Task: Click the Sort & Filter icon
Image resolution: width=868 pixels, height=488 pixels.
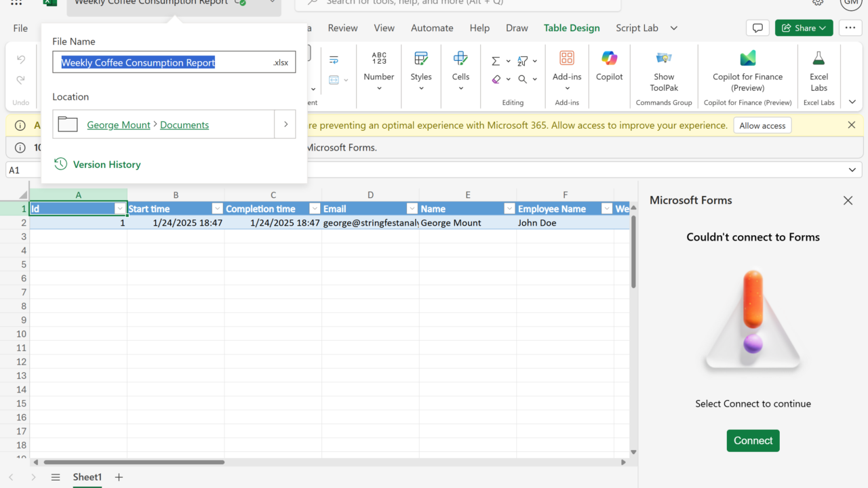Action: coord(523,61)
